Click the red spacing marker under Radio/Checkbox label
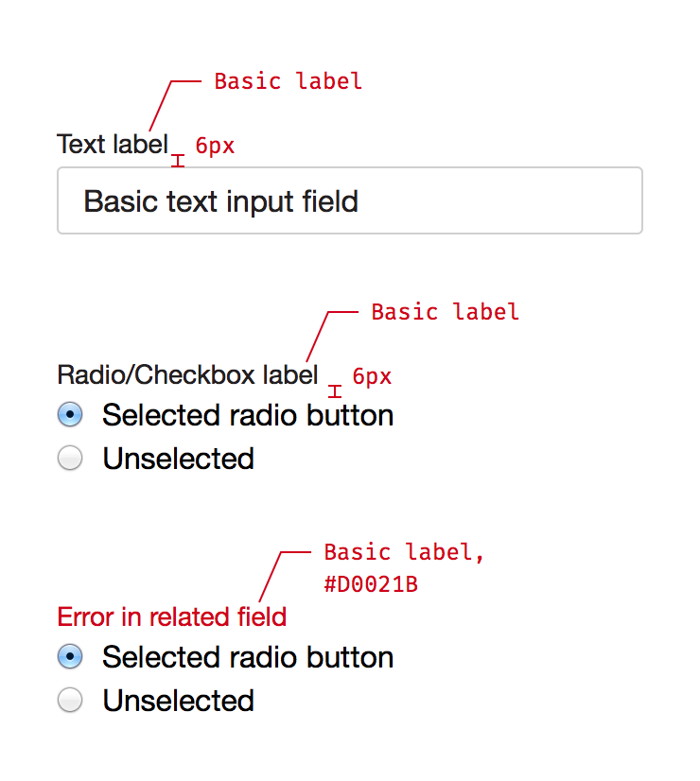 point(335,391)
